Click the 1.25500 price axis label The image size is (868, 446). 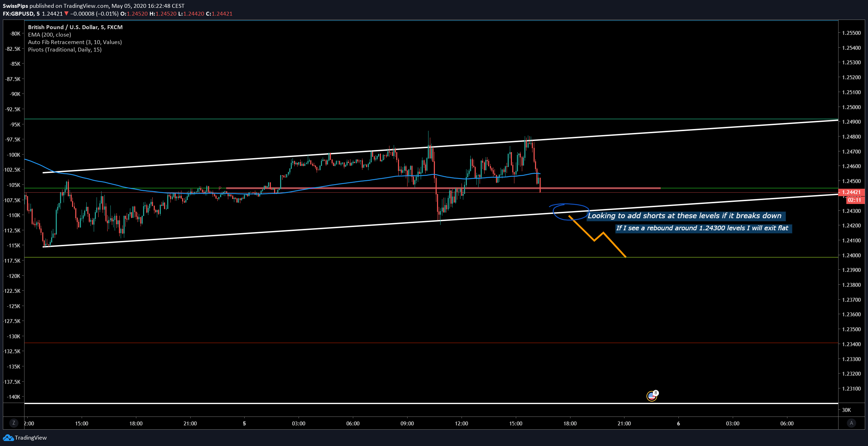pyautogui.click(x=851, y=33)
